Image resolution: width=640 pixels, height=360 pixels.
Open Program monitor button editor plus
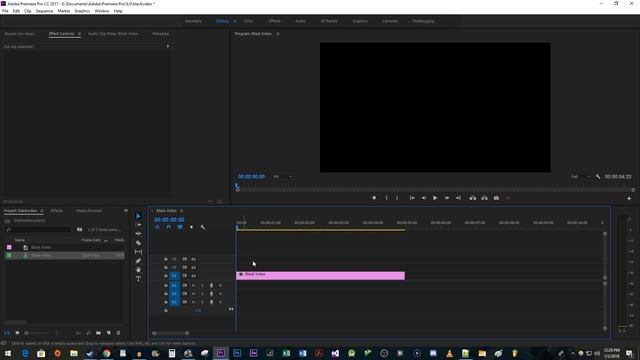pyautogui.click(x=629, y=198)
